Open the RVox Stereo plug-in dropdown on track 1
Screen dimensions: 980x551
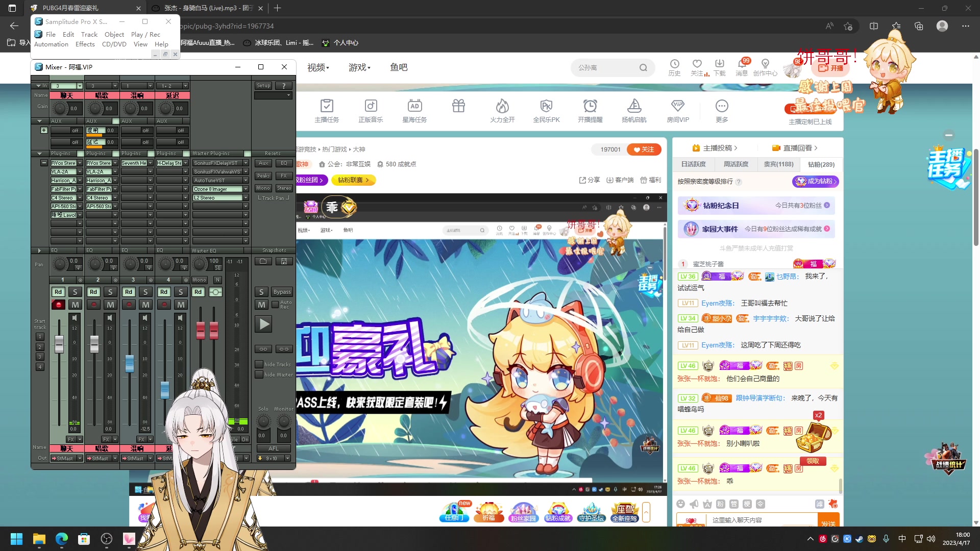tap(80, 163)
